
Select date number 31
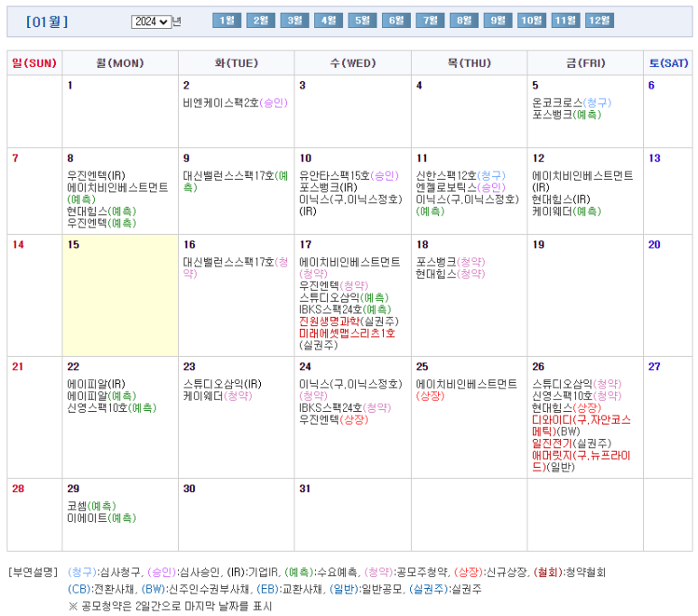pyautogui.click(x=305, y=489)
